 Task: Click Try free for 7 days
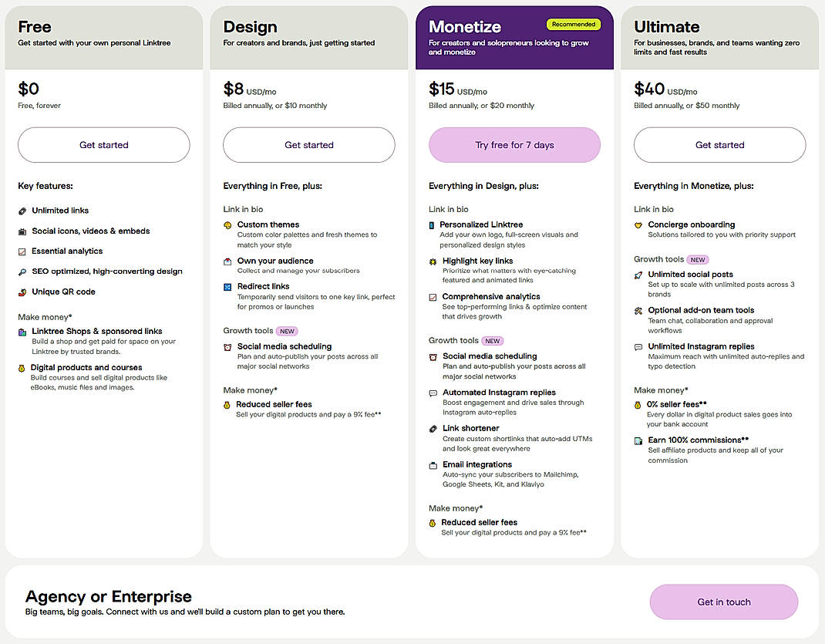click(514, 145)
